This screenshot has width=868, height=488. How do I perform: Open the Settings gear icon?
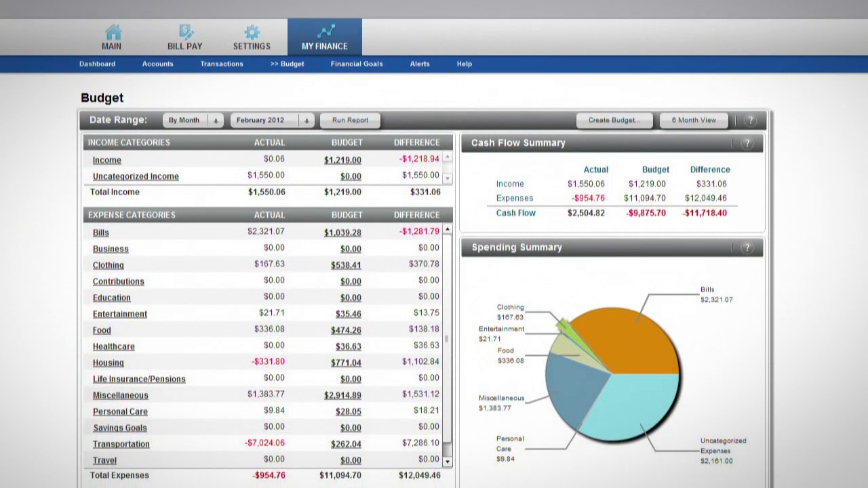tap(252, 32)
